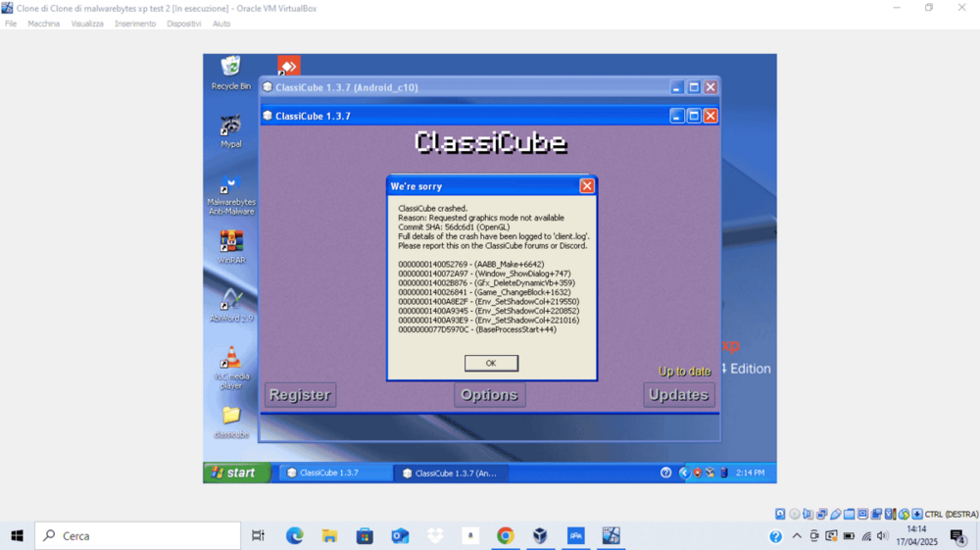Select the Malwarebytes Anti-Malware desktop icon
Viewport: 980px width, 550px height.
(x=231, y=196)
